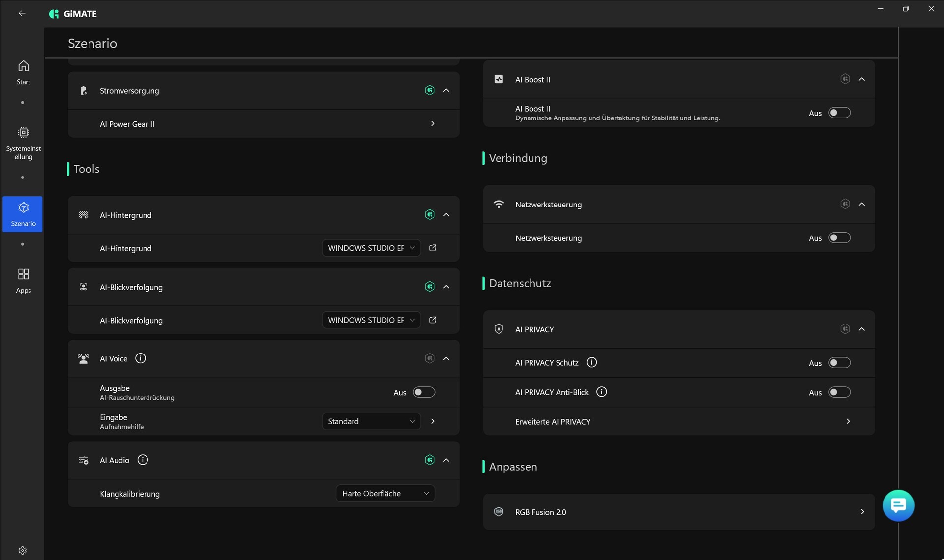Open Klangkalibrierung Harte Oberfläche dropdown
This screenshot has height=560, width=944.
click(385, 493)
